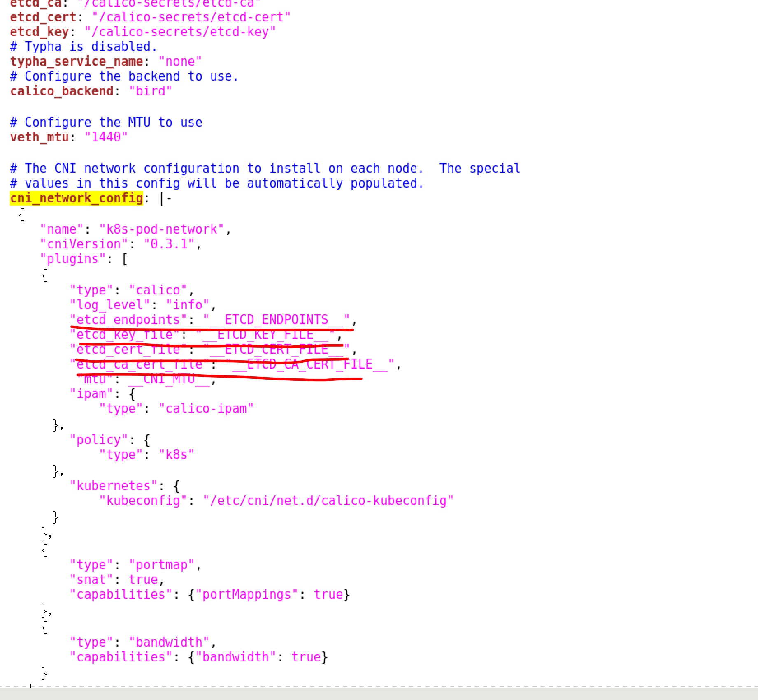This screenshot has width=758, height=700.
Task: Click the "name" JSON key
Action: [x=62, y=229]
